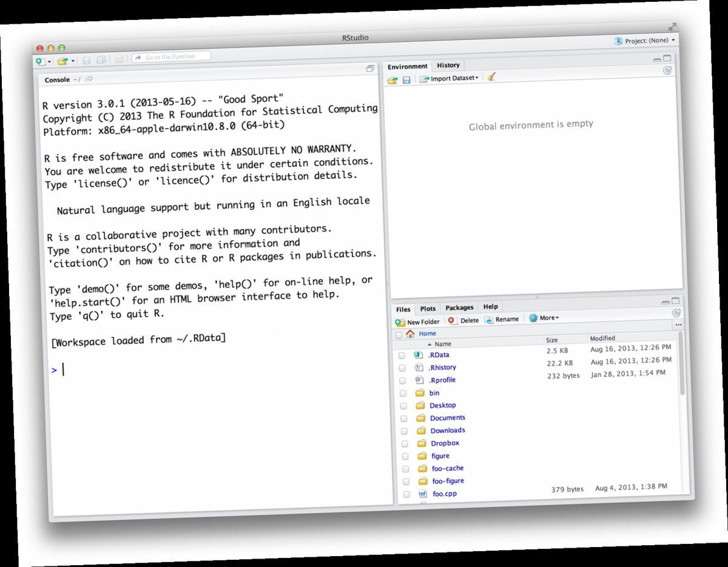Tick the checkbox for the Dropbox folder
Screen dimensions: 728x567
point(406,443)
